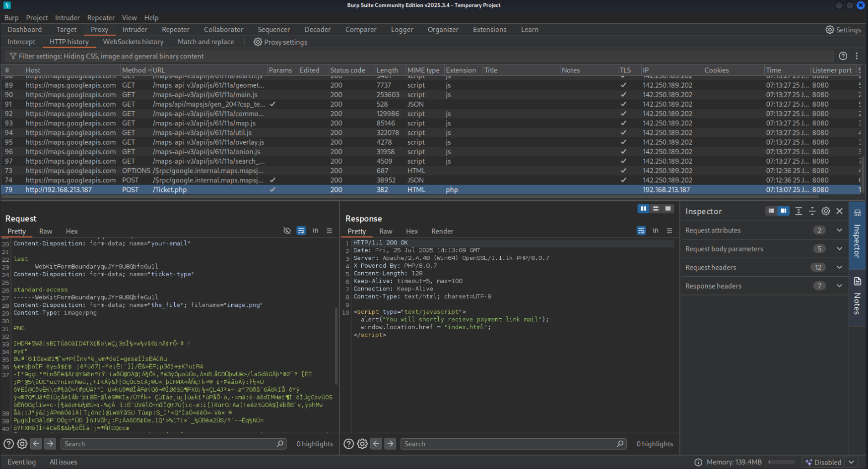Click the memory usage progress bar

[782, 462]
